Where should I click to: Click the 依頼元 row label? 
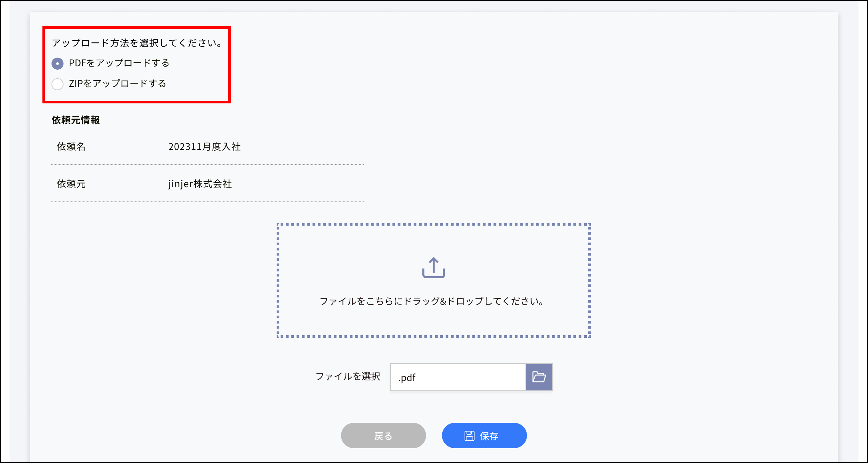point(71,184)
